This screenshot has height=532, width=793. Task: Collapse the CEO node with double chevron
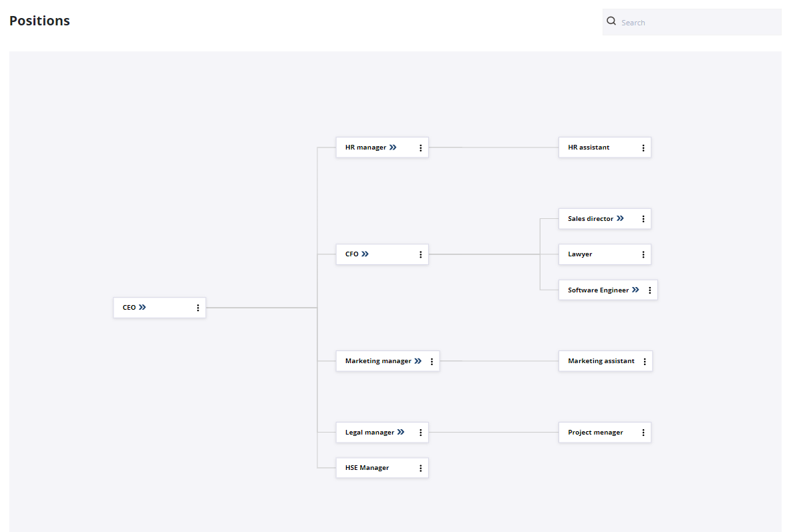[142, 308]
